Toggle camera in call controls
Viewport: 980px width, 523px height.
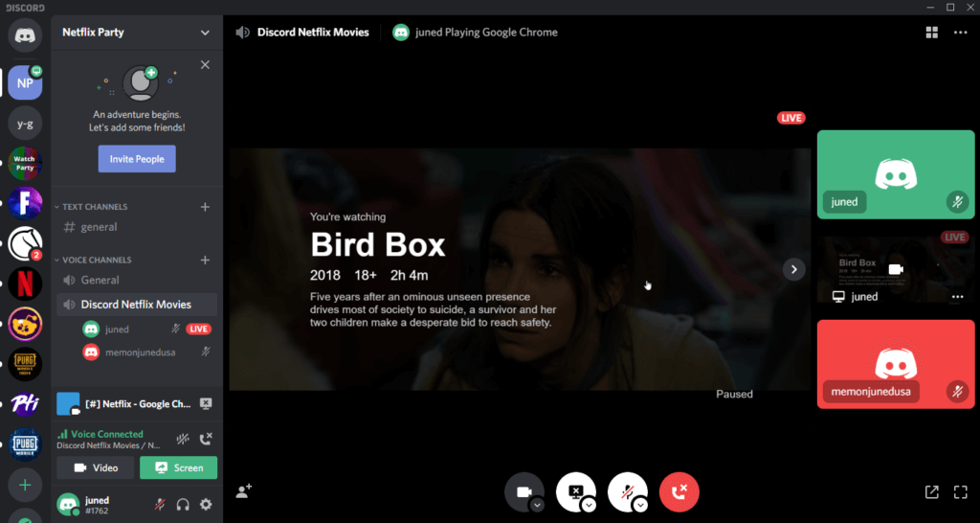pyautogui.click(x=523, y=492)
